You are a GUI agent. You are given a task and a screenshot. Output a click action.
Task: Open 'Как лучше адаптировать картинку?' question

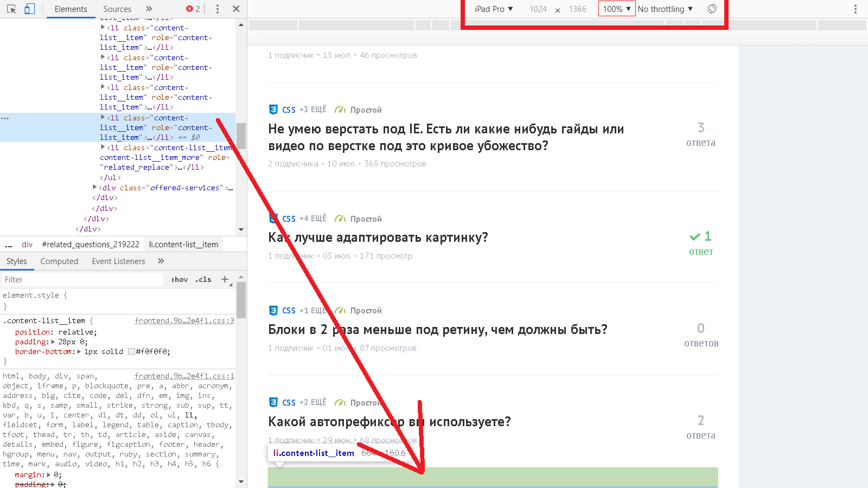click(x=378, y=237)
